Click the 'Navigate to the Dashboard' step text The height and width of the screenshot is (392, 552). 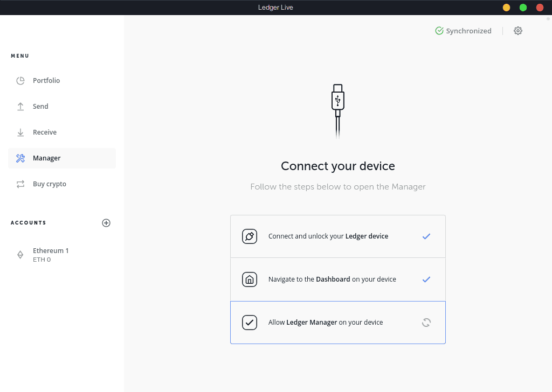(x=332, y=279)
